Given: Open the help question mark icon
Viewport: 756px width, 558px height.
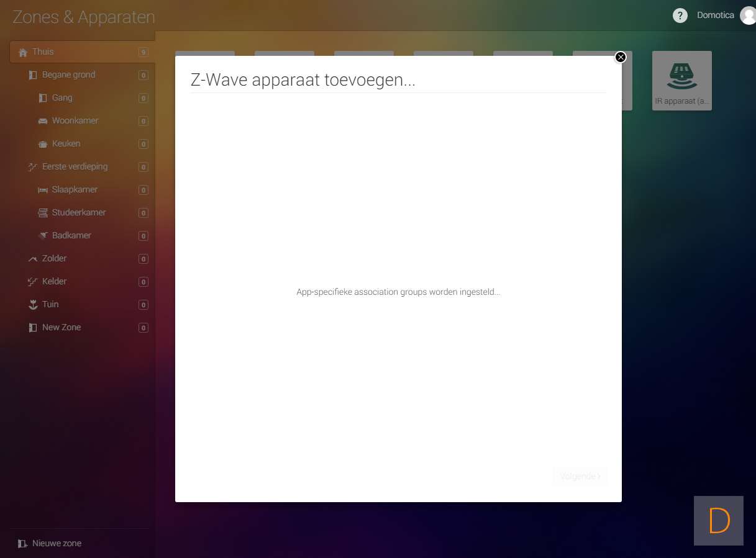Looking at the screenshot, I should (x=680, y=16).
